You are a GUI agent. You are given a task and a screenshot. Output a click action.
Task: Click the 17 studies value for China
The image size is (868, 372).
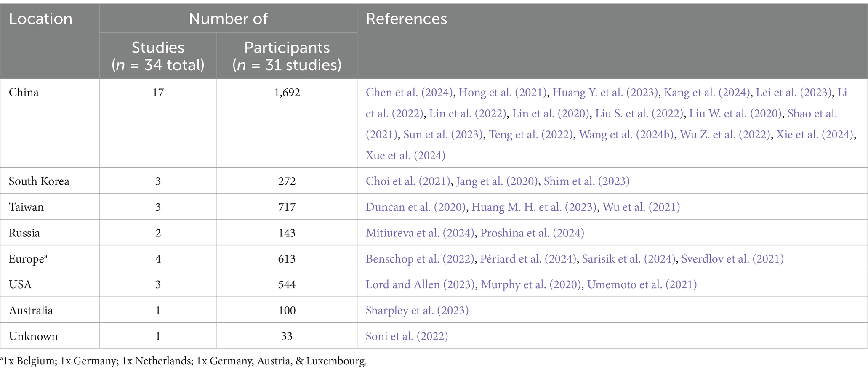click(x=158, y=93)
